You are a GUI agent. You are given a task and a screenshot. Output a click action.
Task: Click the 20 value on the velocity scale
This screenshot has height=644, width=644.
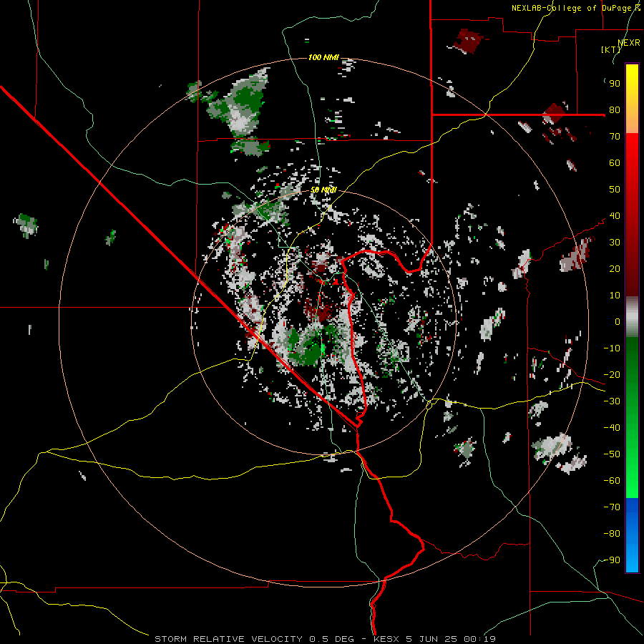pyautogui.click(x=615, y=269)
